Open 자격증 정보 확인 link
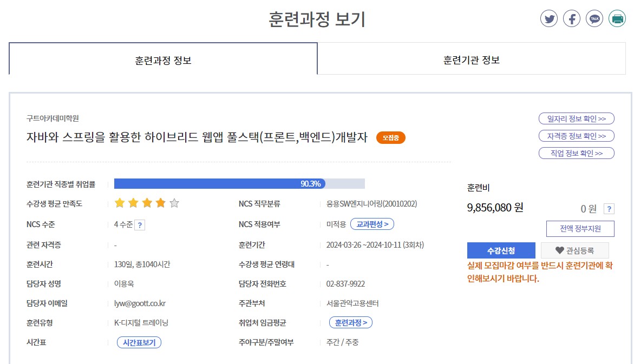This screenshot has width=634, height=364. pyautogui.click(x=576, y=136)
